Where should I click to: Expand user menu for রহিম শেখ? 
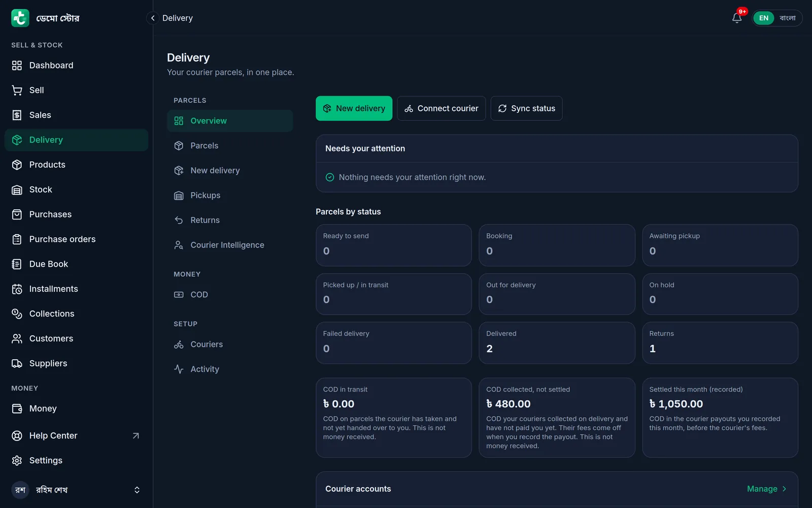[x=76, y=490]
